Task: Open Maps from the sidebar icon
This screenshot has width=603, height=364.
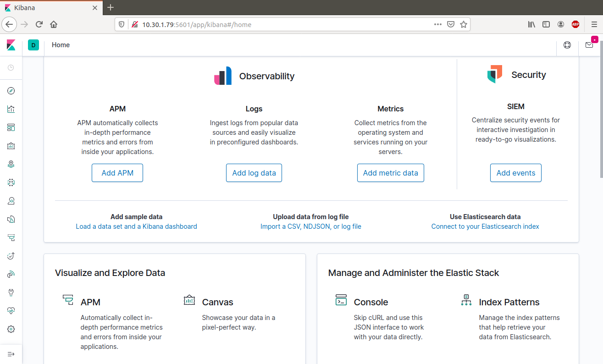Action: (x=11, y=164)
